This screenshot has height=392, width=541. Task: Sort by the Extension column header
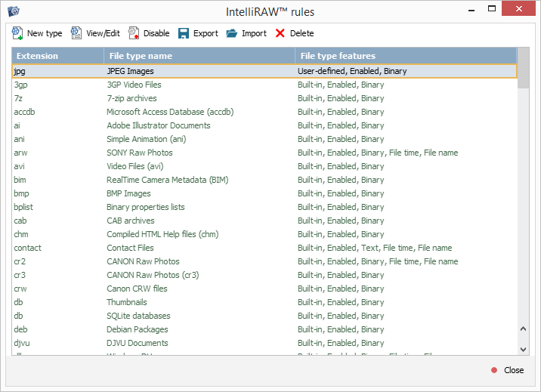pyautogui.click(x=57, y=56)
